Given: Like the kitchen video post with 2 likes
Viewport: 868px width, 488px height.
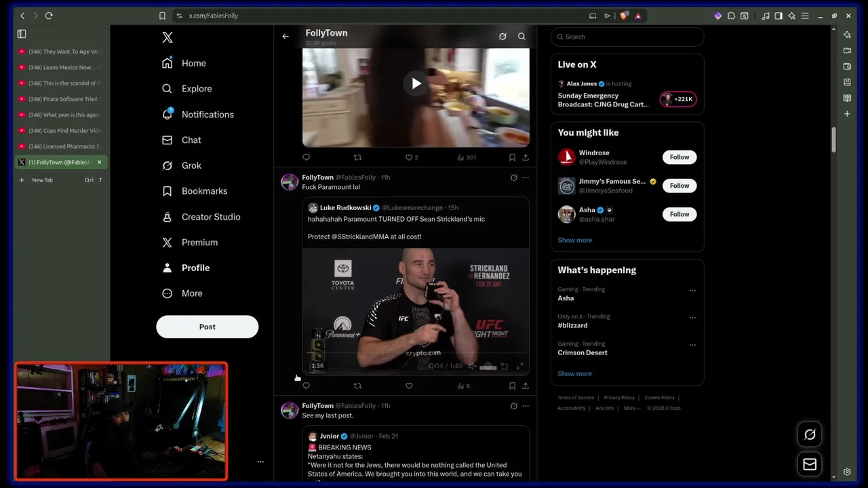Looking at the screenshot, I should (x=411, y=157).
